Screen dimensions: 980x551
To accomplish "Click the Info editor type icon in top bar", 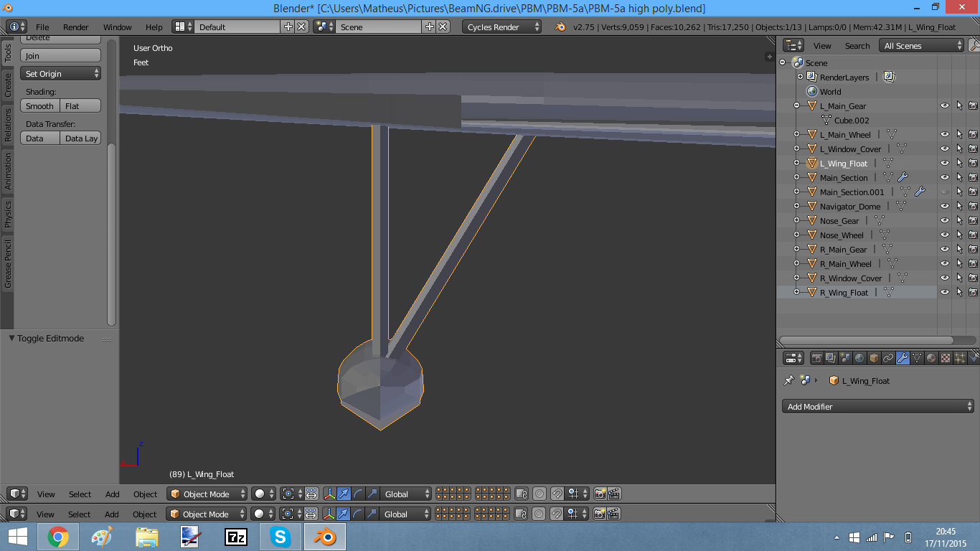I will [17, 27].
